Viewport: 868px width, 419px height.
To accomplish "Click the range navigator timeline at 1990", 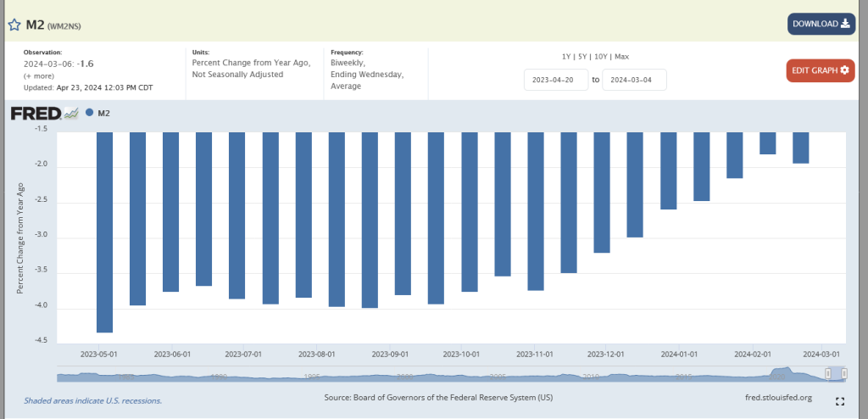I will [x=219, y=374].
